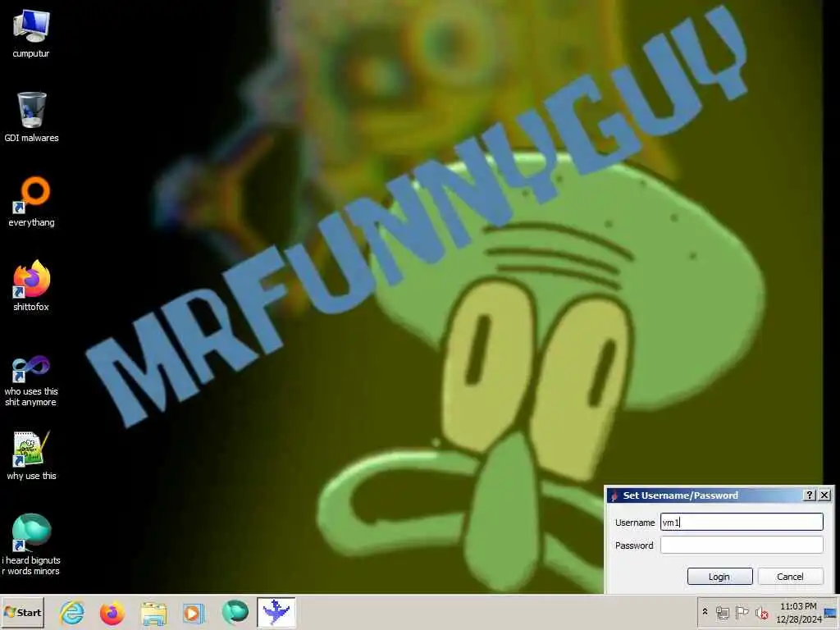The height and width of the screenshot is (630, 840).
Task: Click the muted volume tray icon
Action: [761, 612]
